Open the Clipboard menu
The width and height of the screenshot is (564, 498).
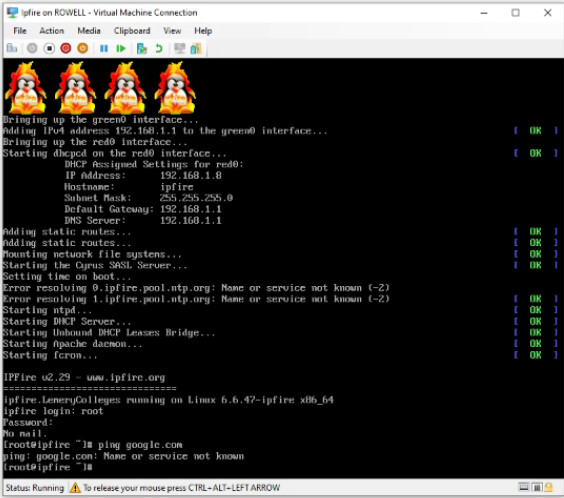tap(132, 31)
